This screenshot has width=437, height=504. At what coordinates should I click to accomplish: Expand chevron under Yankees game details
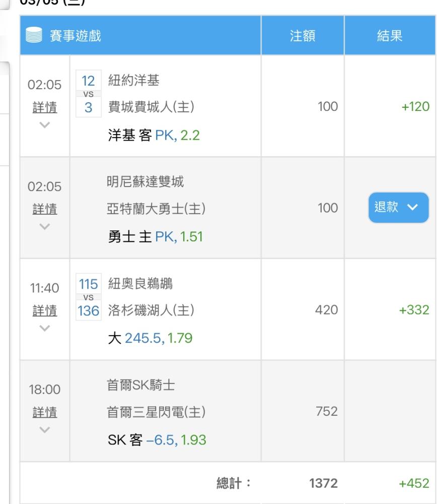point(45,124)
